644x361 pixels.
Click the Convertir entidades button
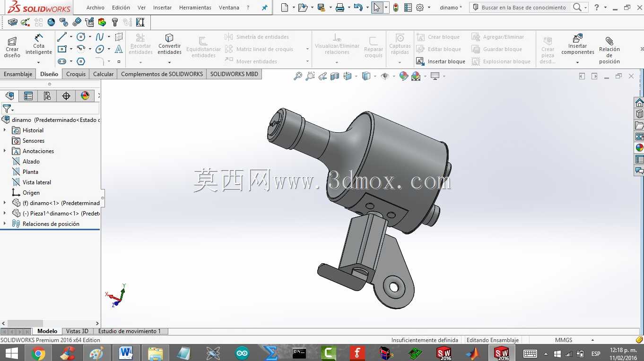pyautogui.click(x=169, y=44)
